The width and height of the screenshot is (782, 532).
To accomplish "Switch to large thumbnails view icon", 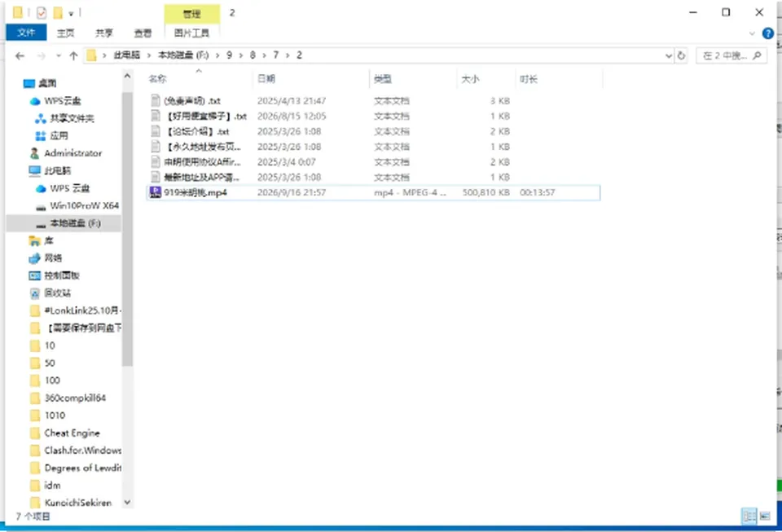I will point(765,516).
